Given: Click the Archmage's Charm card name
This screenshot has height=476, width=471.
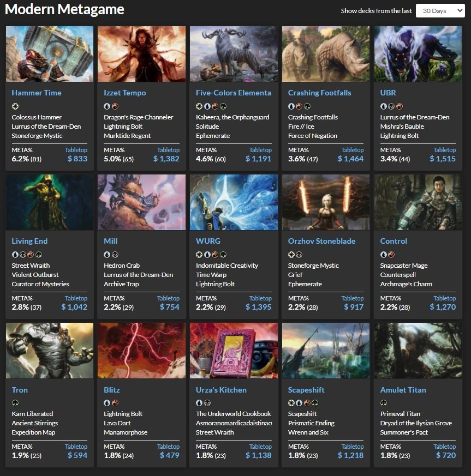Looking at the screenshot, I should tap(406, 284).
